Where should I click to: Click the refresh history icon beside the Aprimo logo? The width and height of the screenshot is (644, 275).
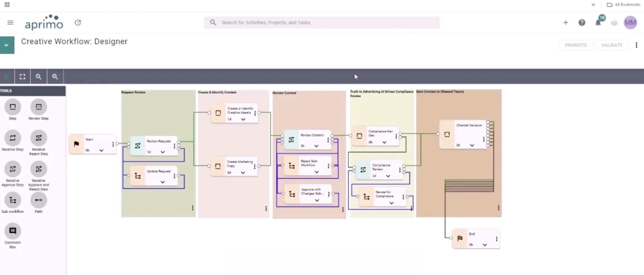(78, 23)
